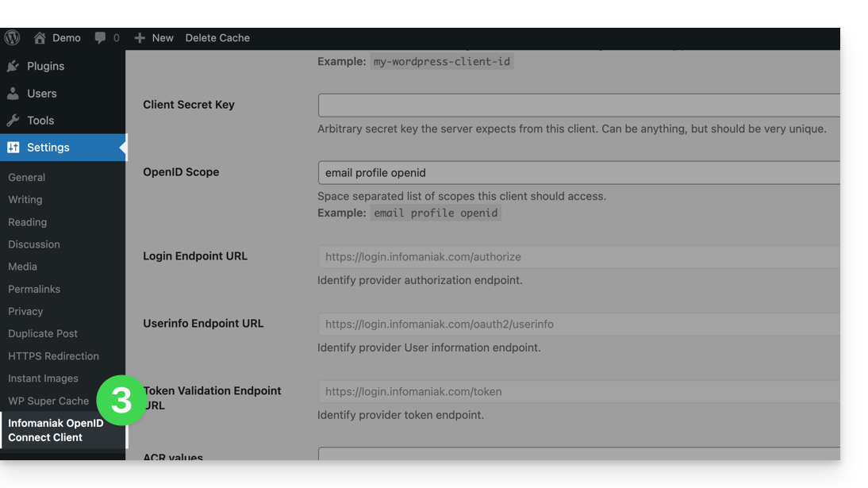
Task: Click the 'my-wordpress-client-id' example code
Action: [x=442, y=61]
